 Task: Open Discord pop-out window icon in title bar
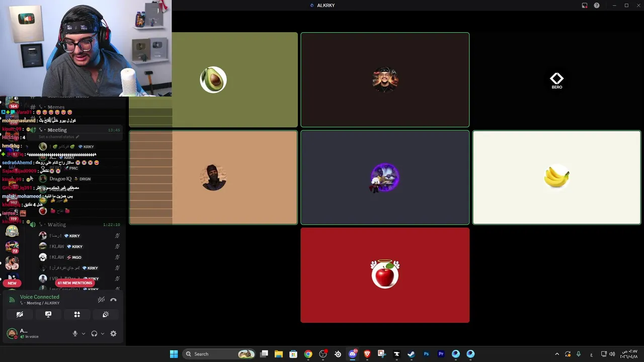click(x=585, y=6)
